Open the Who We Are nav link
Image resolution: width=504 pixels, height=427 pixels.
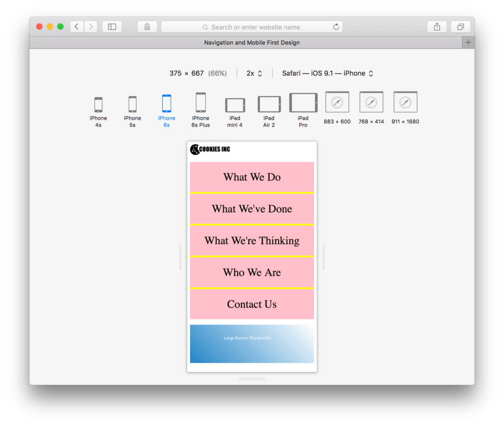click(252, 273)
